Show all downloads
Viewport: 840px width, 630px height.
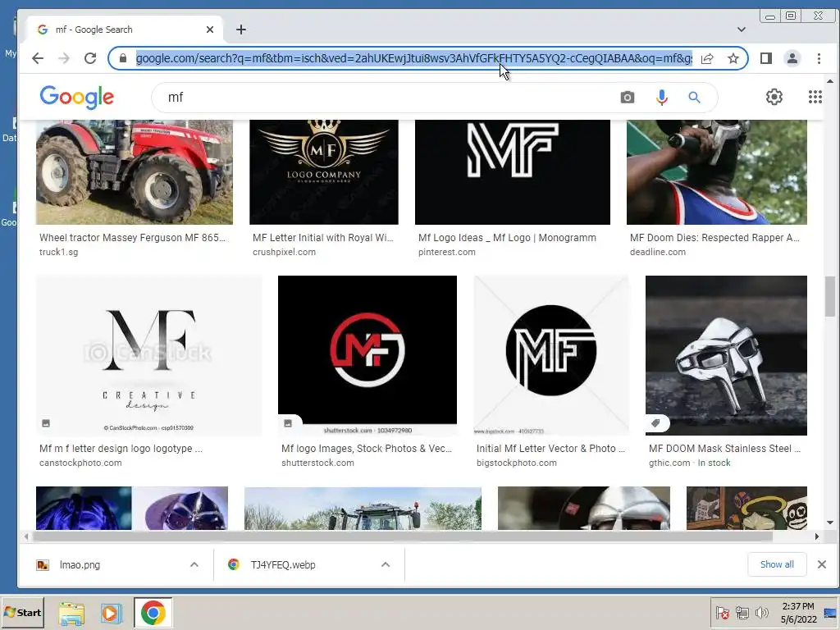click(777, 564)
